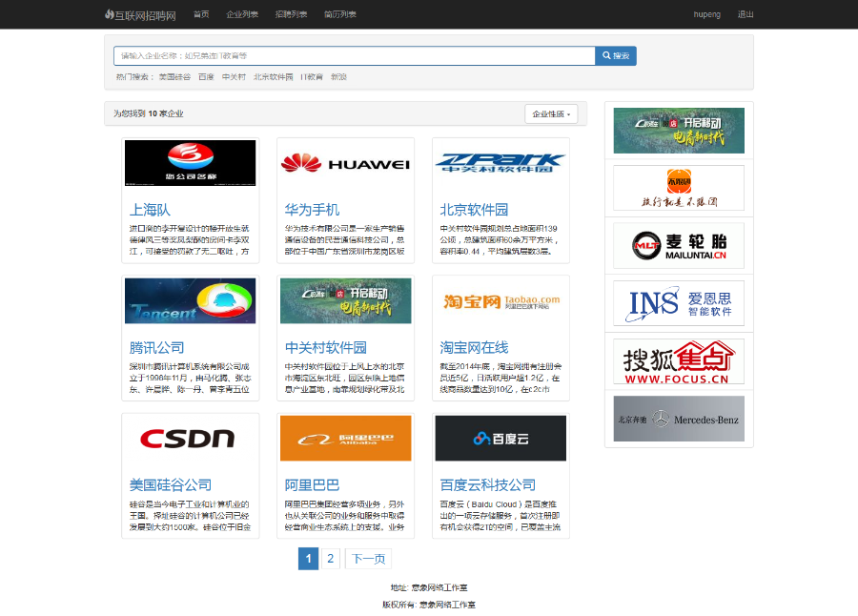Click the 互联网招聘网 site logo icon
The height and width of the screenshot is (616, 858).
coord(108,14)
